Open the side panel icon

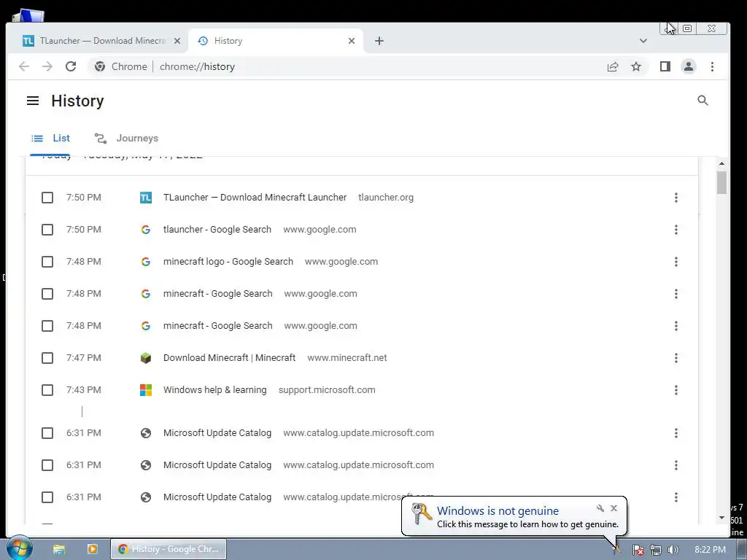click(665, 66)
